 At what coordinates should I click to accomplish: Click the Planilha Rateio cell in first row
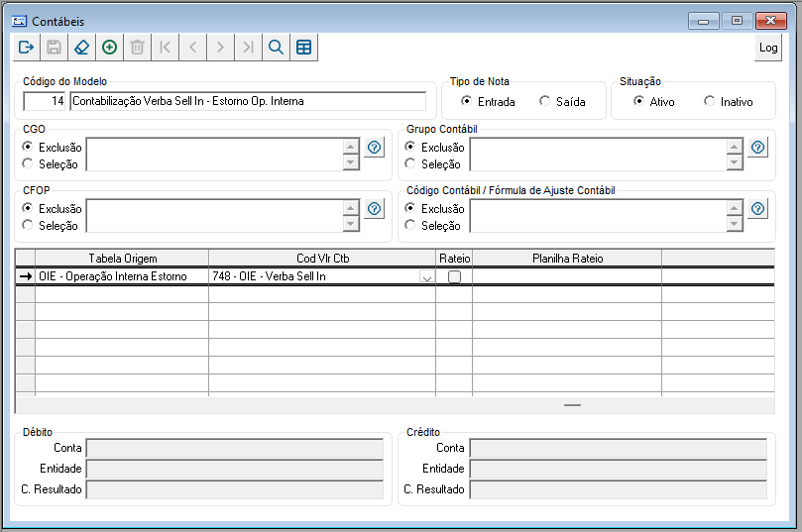(567, 276)
